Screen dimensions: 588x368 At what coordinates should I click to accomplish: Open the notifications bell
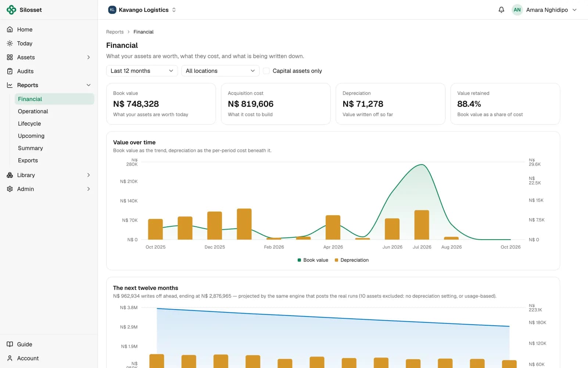coord(501,10)
